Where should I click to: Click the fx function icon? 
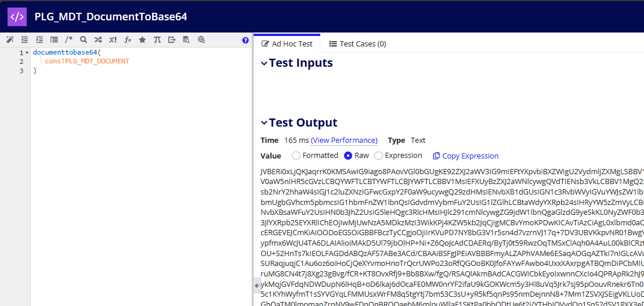[128, 40]
